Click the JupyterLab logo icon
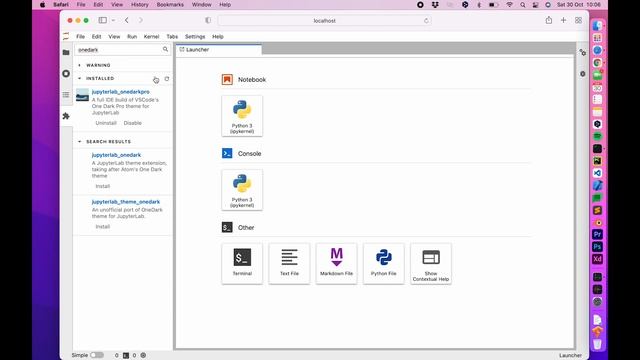Image resolution: width=640 pixels, height=360 pixels. pyautogui.click(x=66, y=36)
